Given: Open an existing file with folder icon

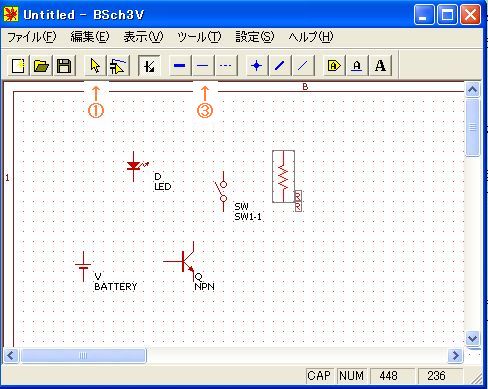Looking at the screenshot, I should (x=41, y=66).
